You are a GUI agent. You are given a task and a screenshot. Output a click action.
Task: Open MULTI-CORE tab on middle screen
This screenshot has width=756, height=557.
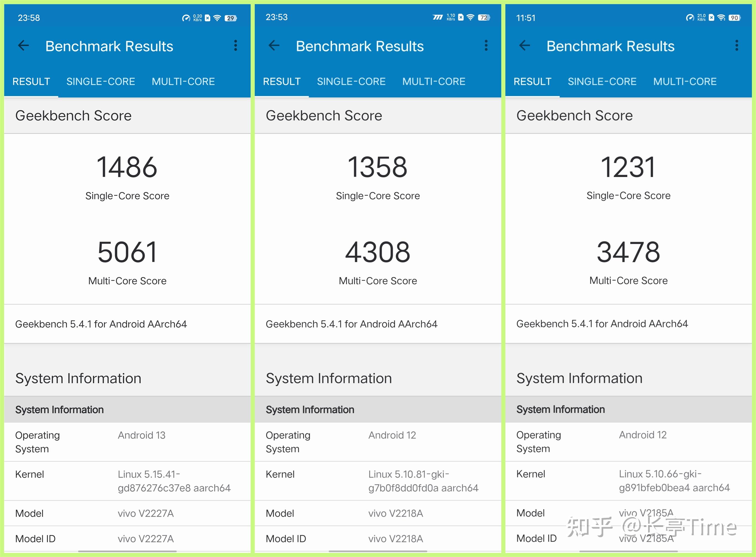[x=434, y=81]
